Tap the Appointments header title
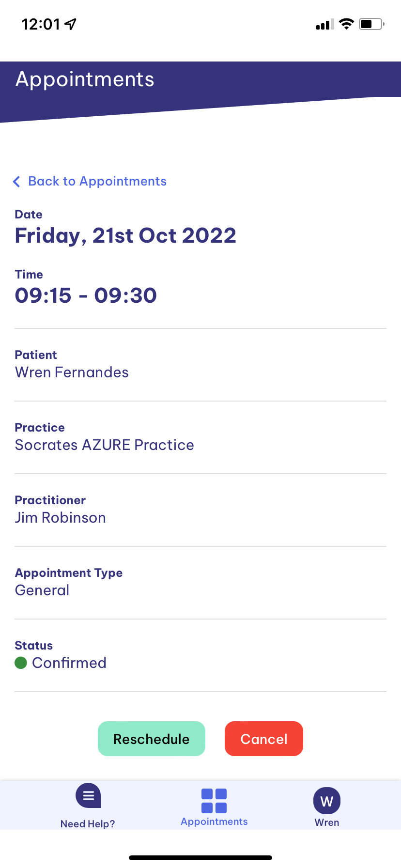401x868 pixels. tap(85, 79)
